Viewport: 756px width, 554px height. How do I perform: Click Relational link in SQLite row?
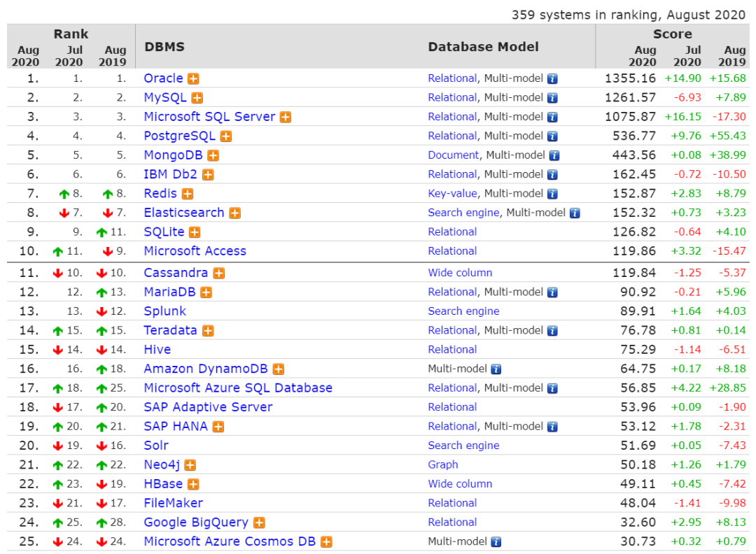click(452, 232)
